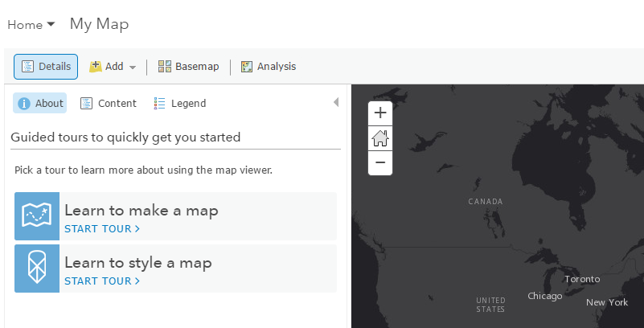The width and height of the screenshot is (644, 328).
Task: Reset map to default extent home icon
Action: click(380, 138)
